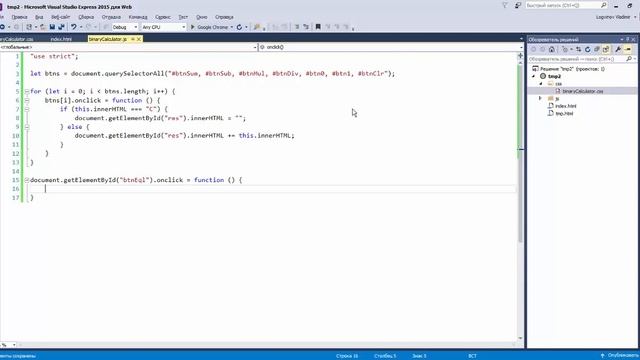
Task: Switch to the index.html editor tab
Action: pos(61,39)
